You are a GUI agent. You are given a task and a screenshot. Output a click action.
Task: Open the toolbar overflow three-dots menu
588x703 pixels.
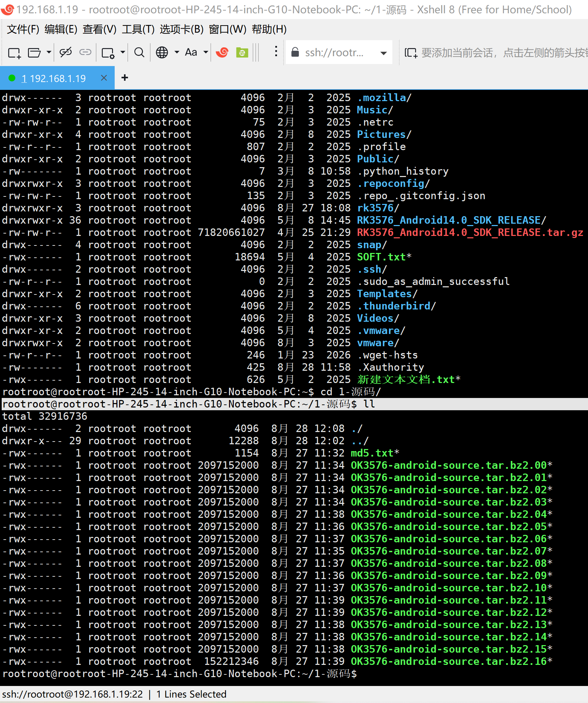[x=276, y=52]
